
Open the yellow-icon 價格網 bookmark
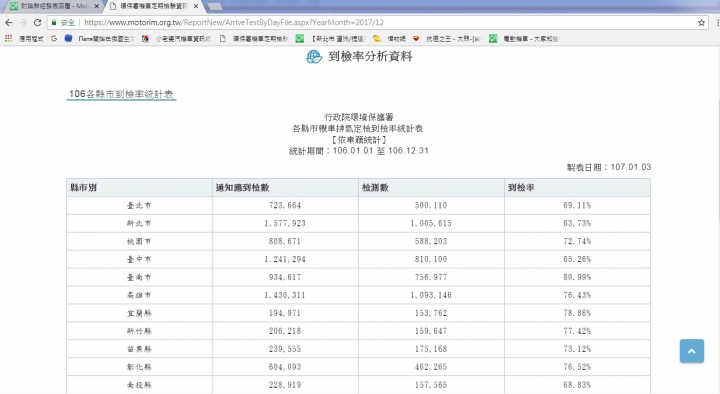click(x=389, y=39)
